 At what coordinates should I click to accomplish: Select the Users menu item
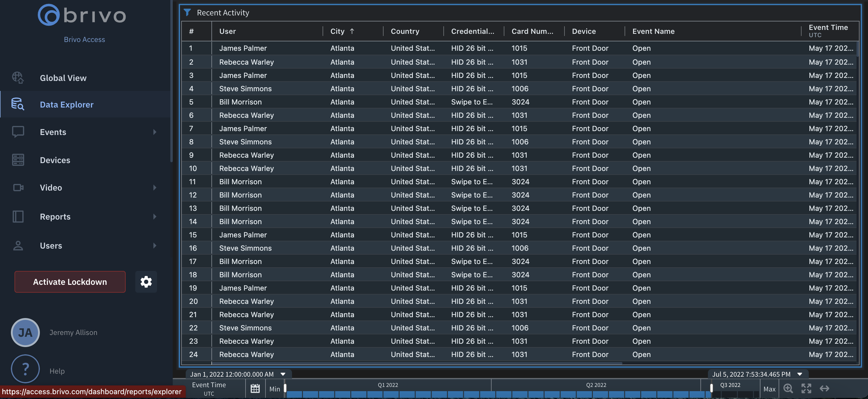coord(85,245)
